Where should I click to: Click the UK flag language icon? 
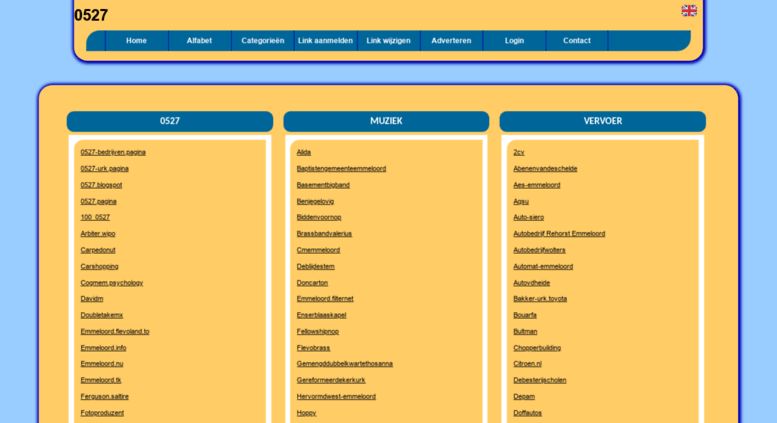pyautogui.click(x=689, y=10)
